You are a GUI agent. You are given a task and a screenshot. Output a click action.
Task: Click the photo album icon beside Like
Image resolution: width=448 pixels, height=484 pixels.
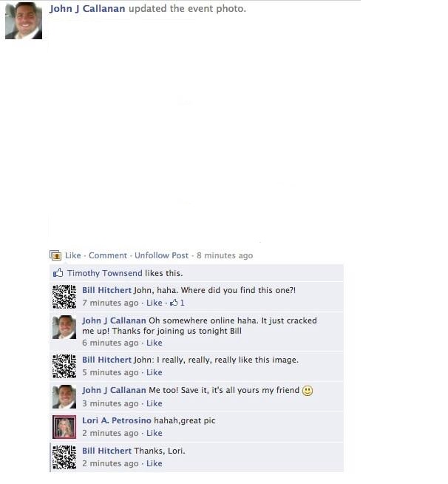click(x=55, y=255)
